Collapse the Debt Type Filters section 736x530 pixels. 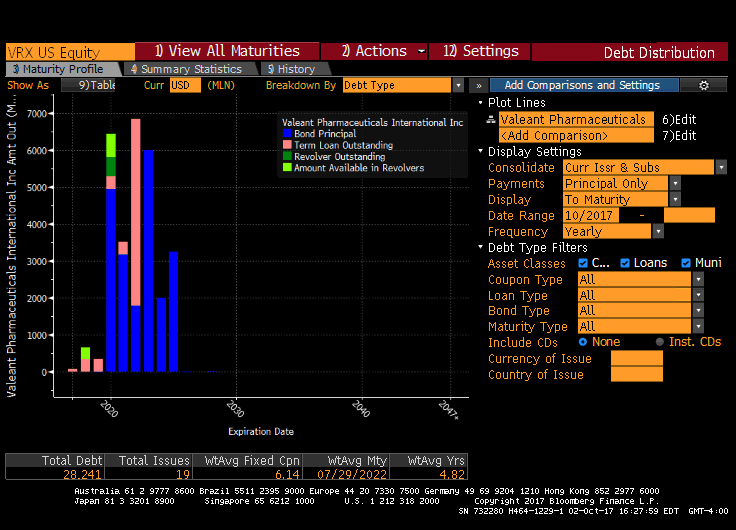pos(480,246)
